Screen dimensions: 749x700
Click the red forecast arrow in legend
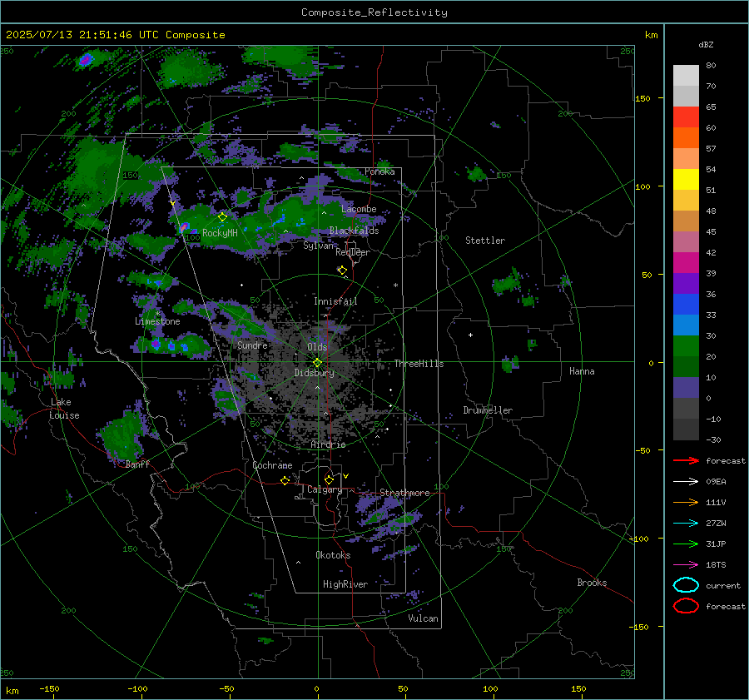tap(686, 460)
